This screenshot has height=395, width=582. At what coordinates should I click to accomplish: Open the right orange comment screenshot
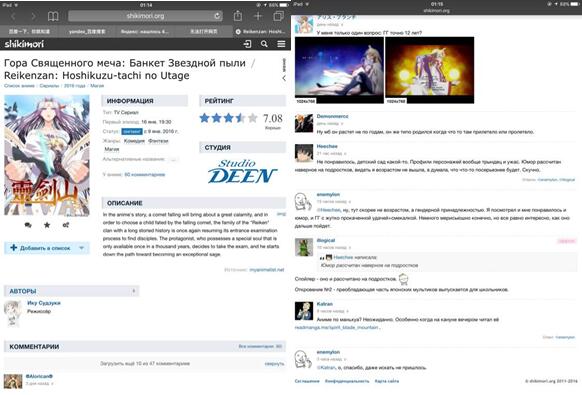pyautogui.click(x=429, y=70)
